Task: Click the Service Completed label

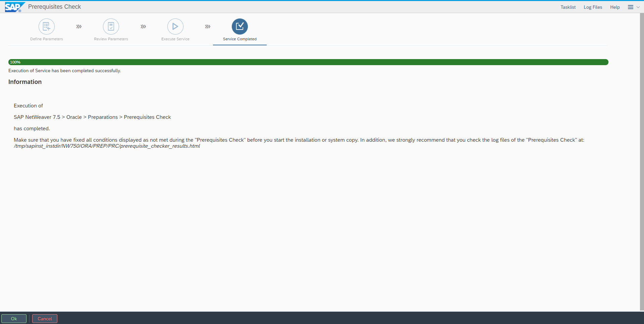Action: point(240,39)
